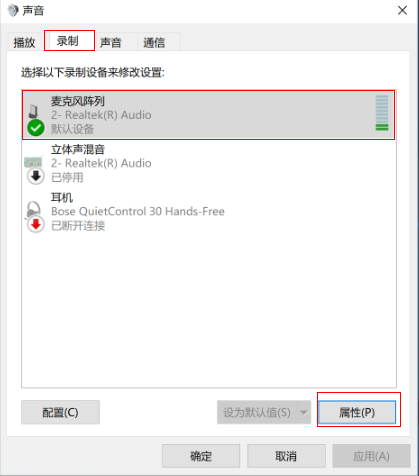Close the 声音 dialog window
The height and width of the screenshot is (476, 419).
[x=402, y=10]
